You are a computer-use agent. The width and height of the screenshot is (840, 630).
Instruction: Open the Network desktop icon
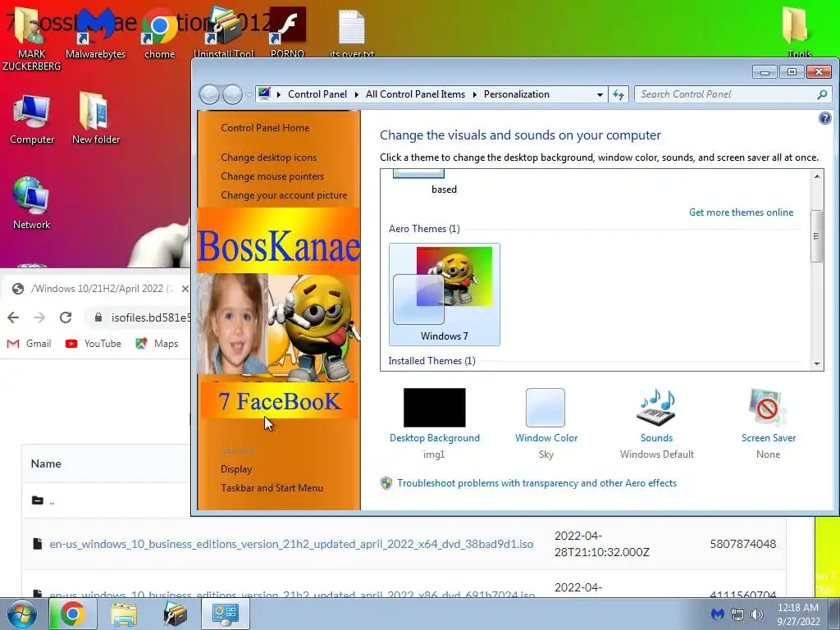click(32, 203)
